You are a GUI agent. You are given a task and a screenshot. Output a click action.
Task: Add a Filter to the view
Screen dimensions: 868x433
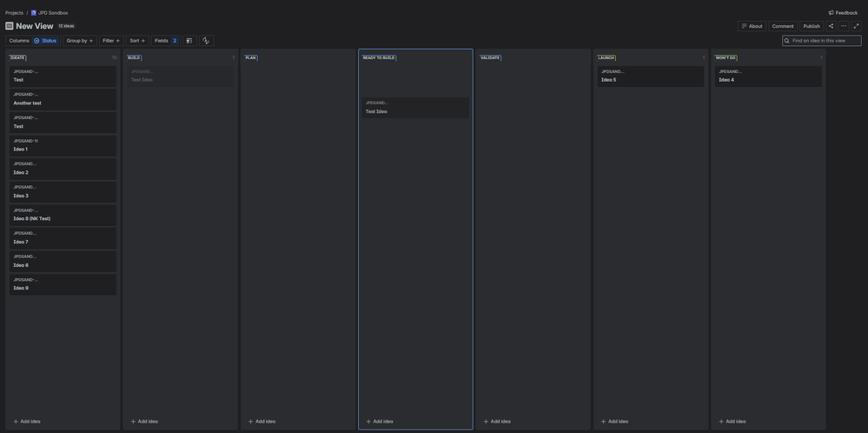[x=111, y=40]
